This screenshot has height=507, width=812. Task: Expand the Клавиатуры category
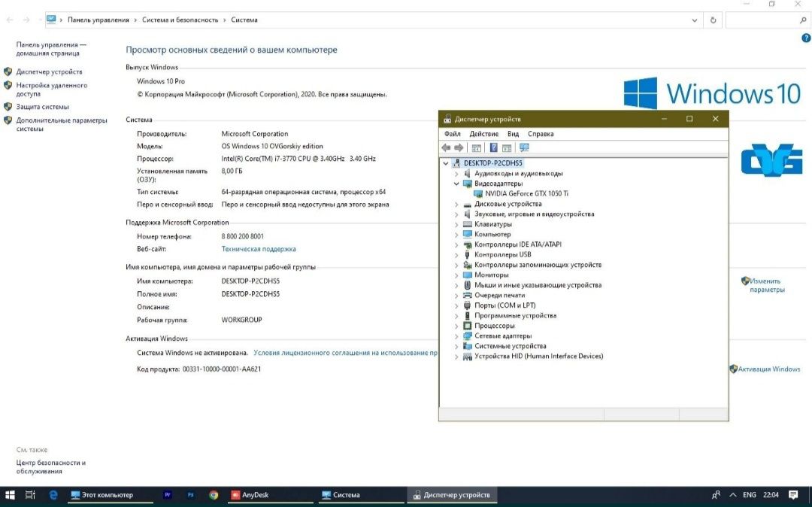(x=456, y=224)
